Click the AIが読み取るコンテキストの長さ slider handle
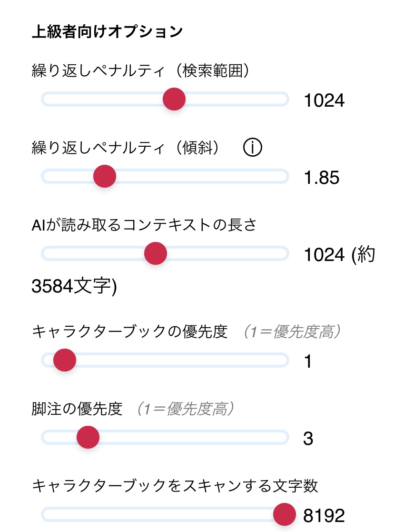The image size is (394, 532). 156,253
